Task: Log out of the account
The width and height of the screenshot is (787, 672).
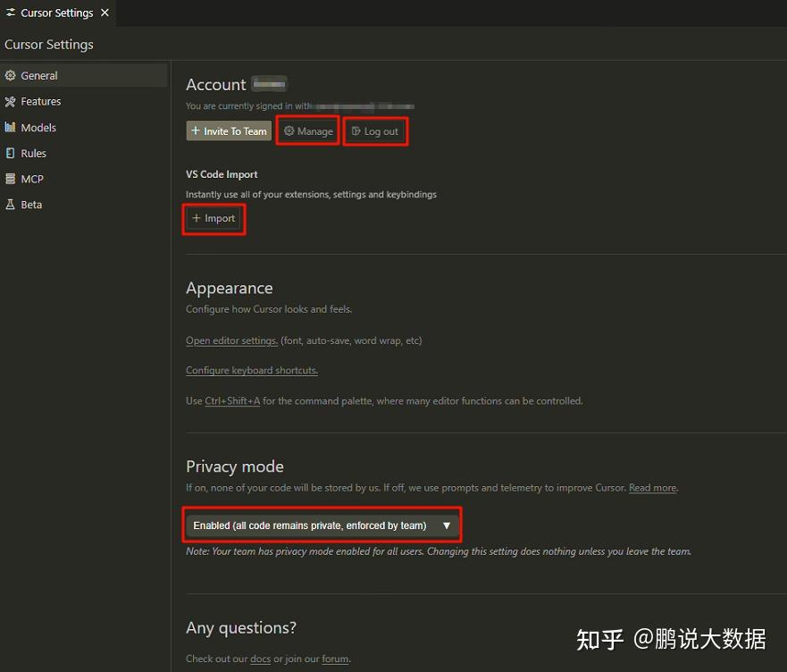Action: coord(375,131)
